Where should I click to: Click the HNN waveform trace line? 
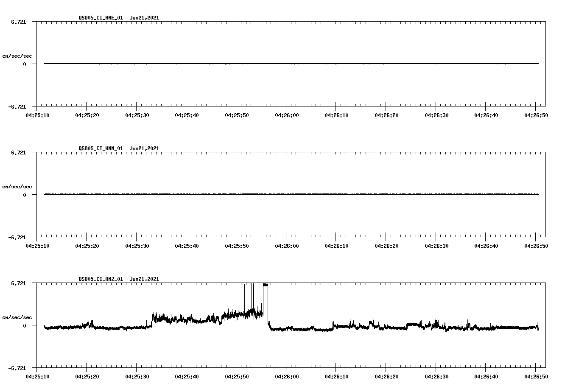[x=291, y=194]
